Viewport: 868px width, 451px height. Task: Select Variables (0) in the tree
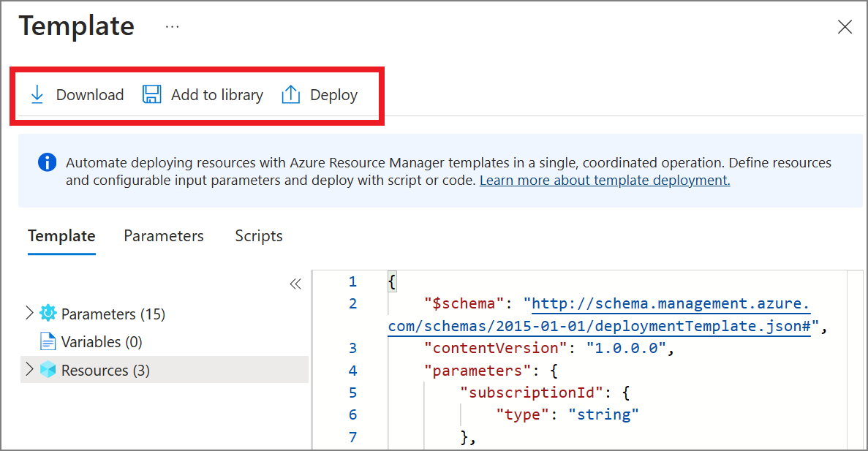pyautogui.click(x=101, y=341)
